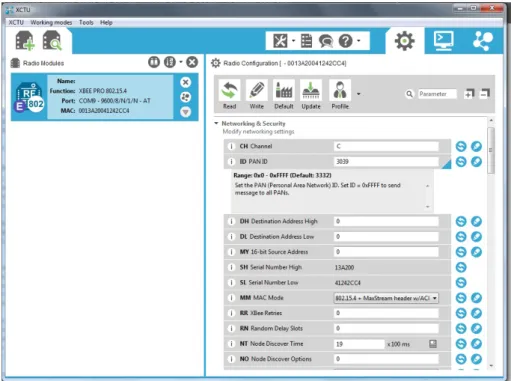Write radio settings with Write button
Image resolution: width=511 pixels, height=381 pixels.
coord(256,95)
